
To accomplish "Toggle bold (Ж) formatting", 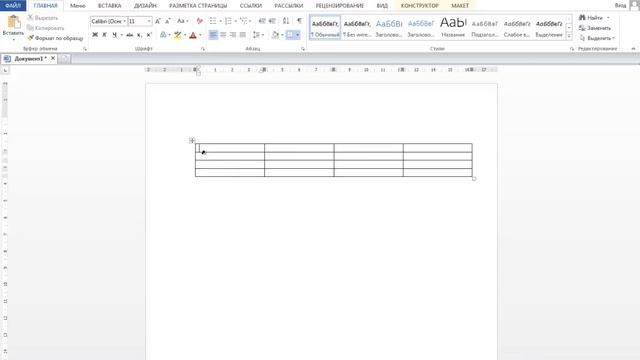I will pyautogui.click(x=95, y=35).
